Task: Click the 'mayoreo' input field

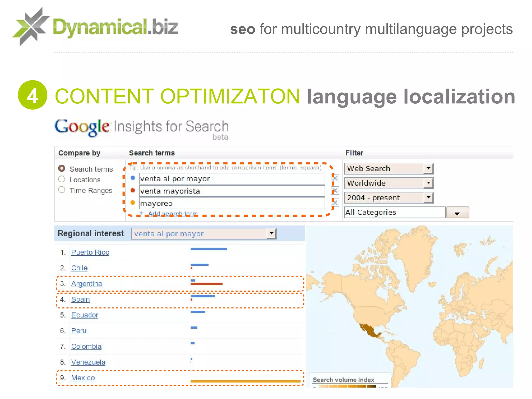Action: pos(232,203)
